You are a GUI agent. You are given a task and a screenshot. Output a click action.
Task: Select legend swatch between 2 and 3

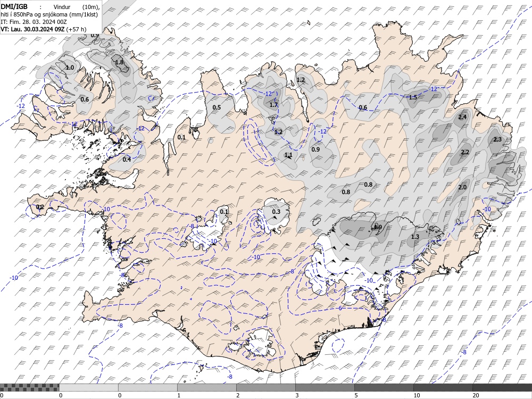265,387
